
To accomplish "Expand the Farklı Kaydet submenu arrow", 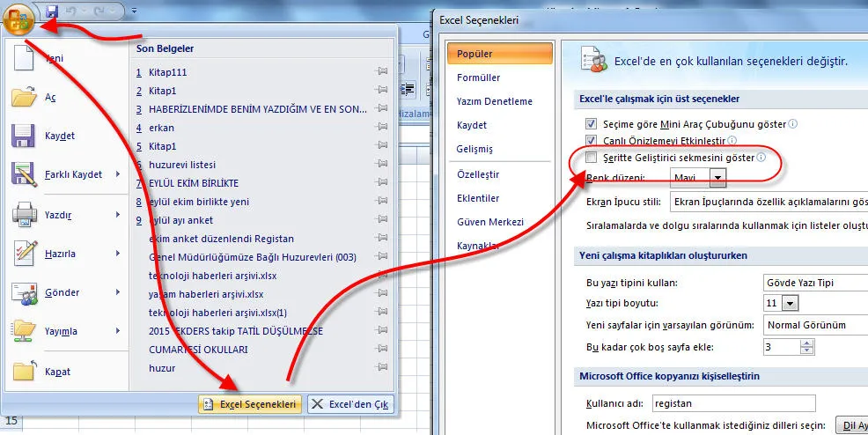I will pos(118,175).
